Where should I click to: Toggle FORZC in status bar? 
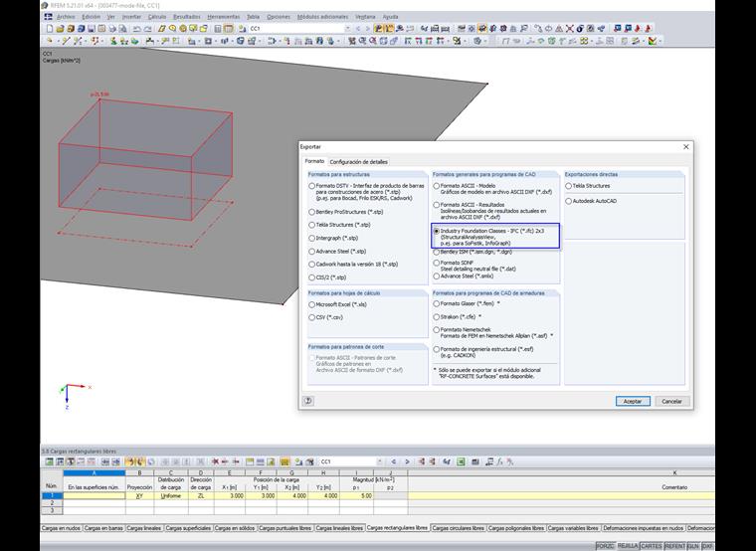(x=605, y=546)
